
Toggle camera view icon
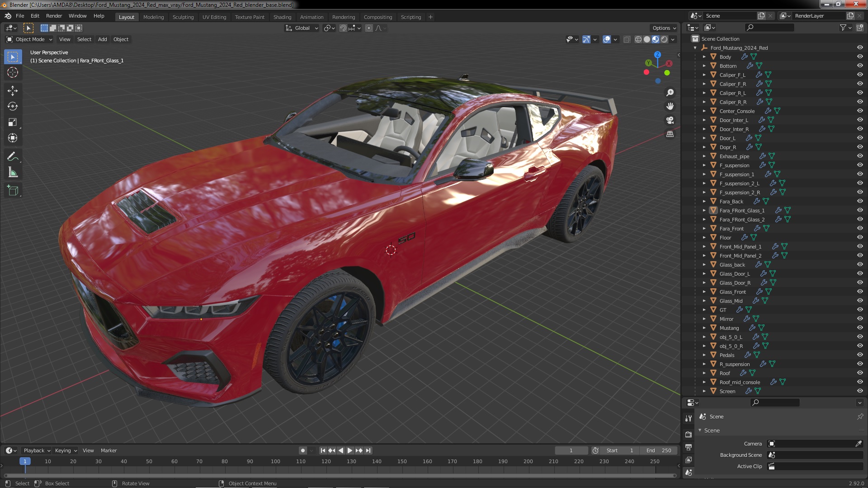tap(670, 120)
